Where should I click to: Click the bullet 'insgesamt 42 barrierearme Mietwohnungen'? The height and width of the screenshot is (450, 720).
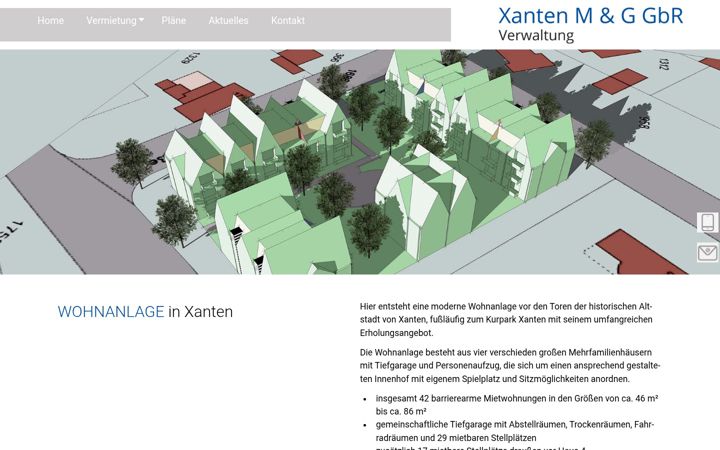point(517,405)
